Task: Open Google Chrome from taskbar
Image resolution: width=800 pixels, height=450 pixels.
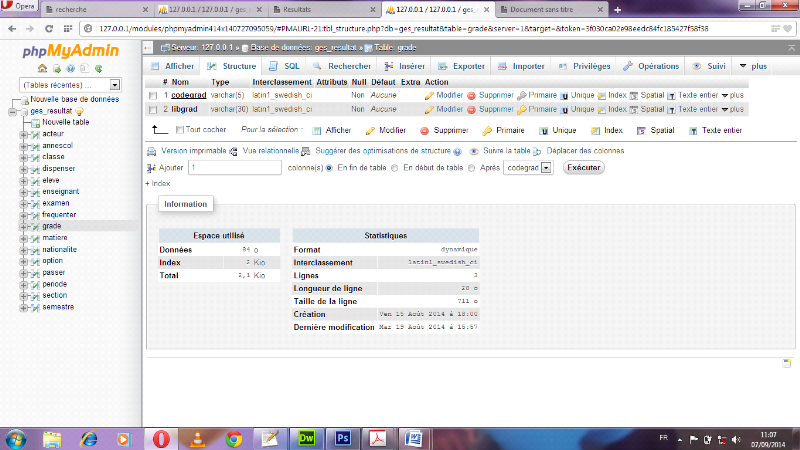Action: (234, 439)
